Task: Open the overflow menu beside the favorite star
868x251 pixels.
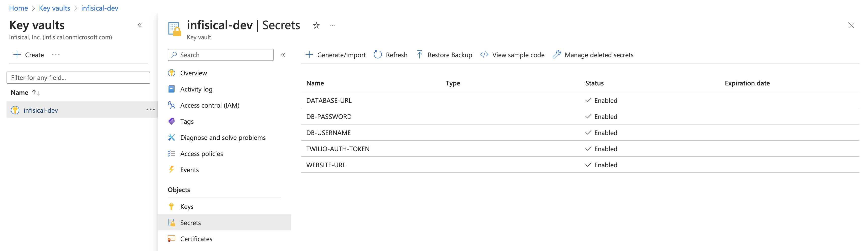Action: pos(332,25)
